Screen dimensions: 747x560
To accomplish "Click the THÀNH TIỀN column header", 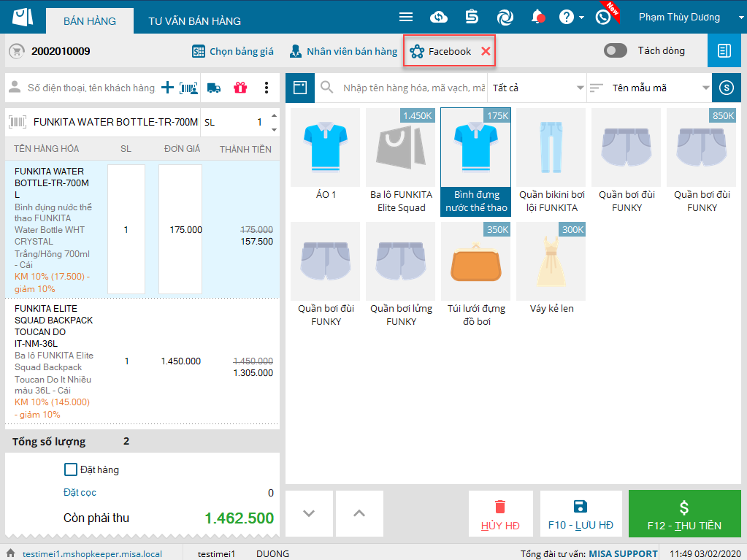I will [245, 150].
